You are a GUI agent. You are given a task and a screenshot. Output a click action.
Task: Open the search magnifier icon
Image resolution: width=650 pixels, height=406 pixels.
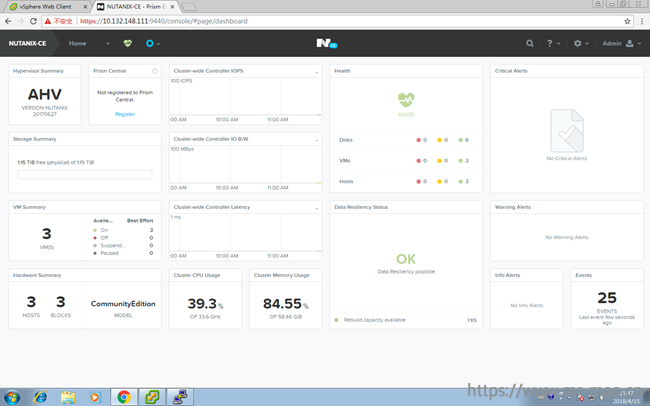[x=530, y=43]
